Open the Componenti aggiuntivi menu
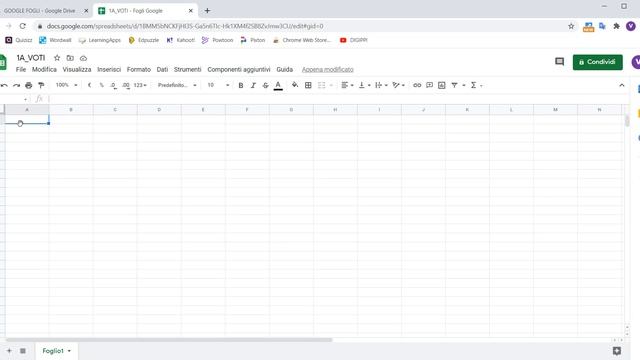Viewport: 640px width, 360px height. click(239, 70)
